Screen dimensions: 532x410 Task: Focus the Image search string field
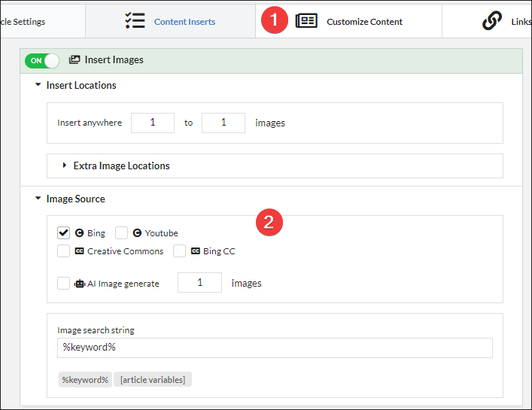pyautogui.click(x=275, y=348)
